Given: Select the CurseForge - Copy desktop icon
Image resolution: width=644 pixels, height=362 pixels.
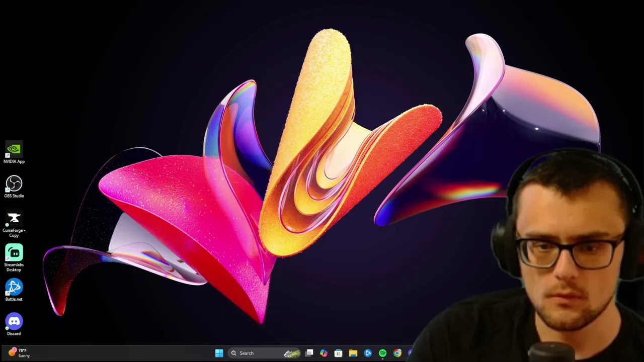Looking at the screenshot, I should (x=14, y=224).
